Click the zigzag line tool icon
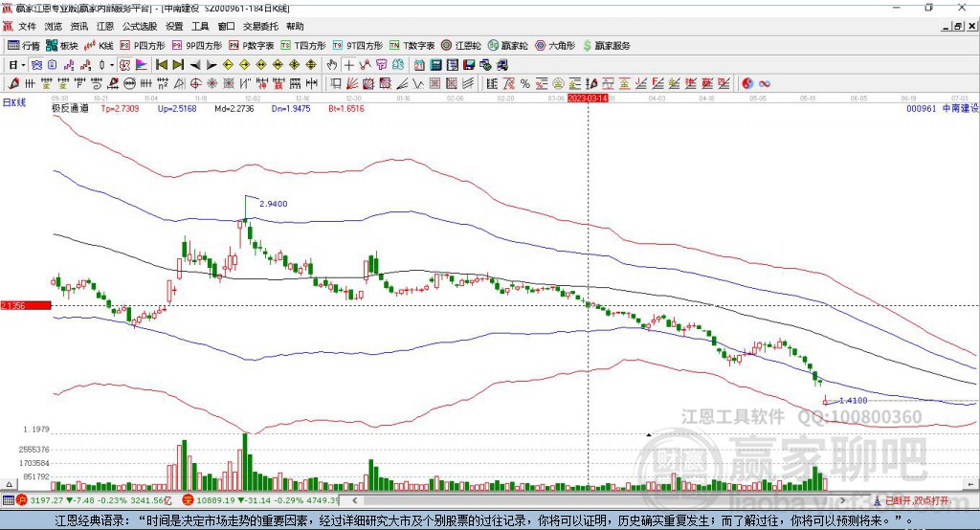 coord(417,83)
